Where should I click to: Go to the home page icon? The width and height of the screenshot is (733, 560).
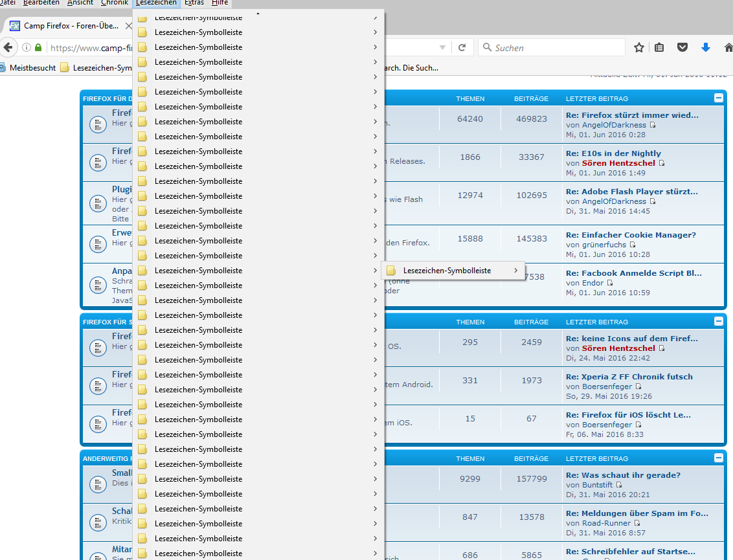(728, 47)
